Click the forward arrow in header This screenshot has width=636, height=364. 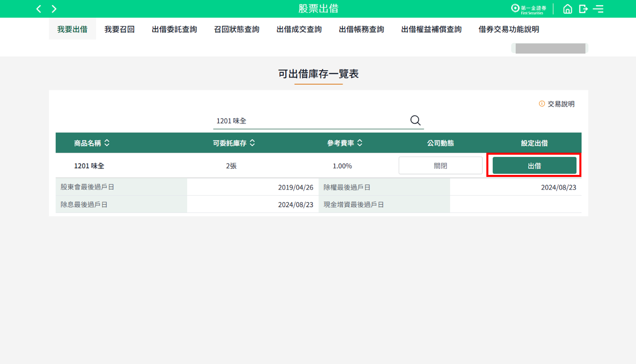click(x=54, y=9)
